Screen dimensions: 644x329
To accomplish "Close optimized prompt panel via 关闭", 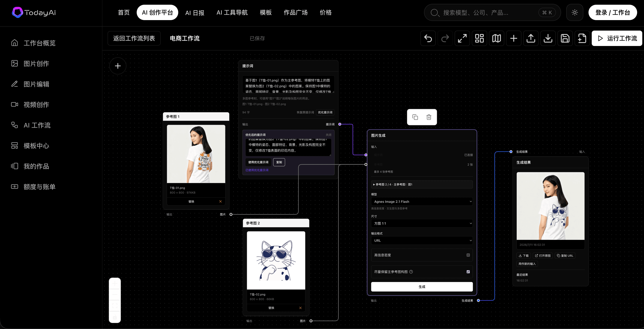I will [328, 135].
